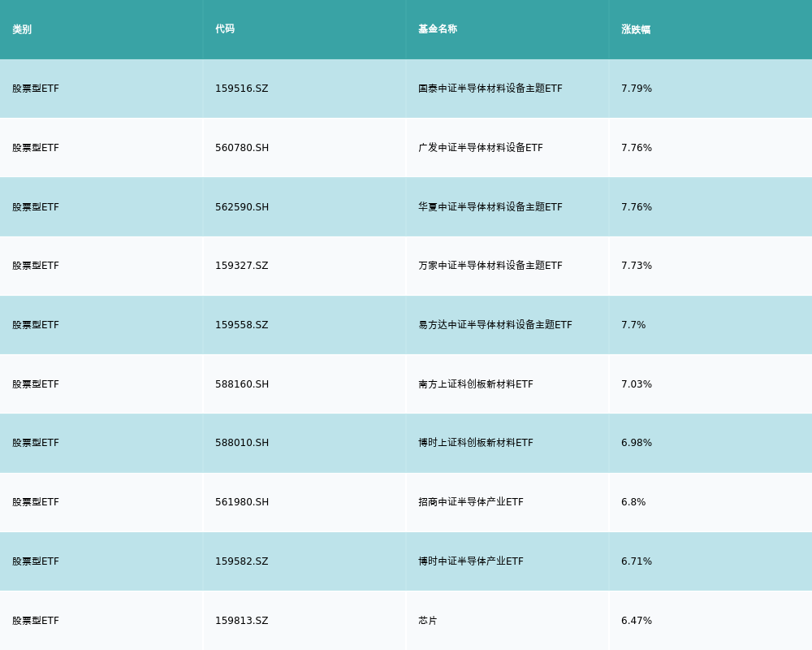The width and height of the screenshot is (812, 650).
Task: Click the 6.8% change value
Action: (x=633, y=502)
